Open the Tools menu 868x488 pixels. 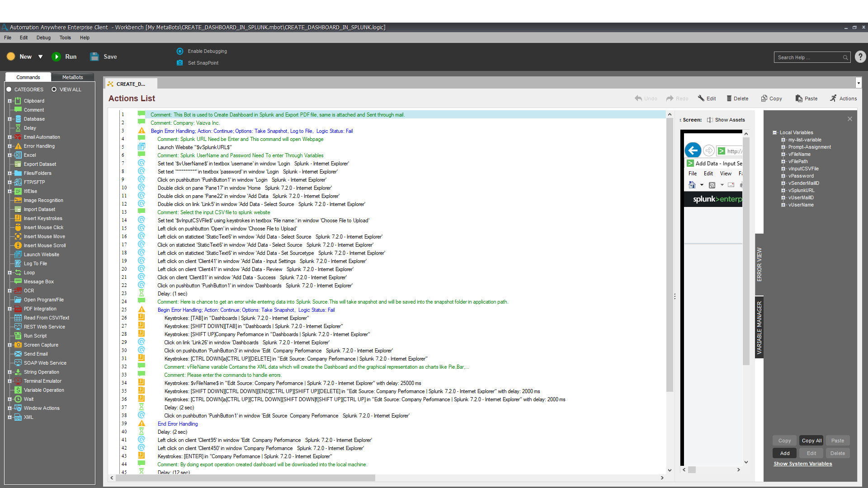click(x=65, y=38)
